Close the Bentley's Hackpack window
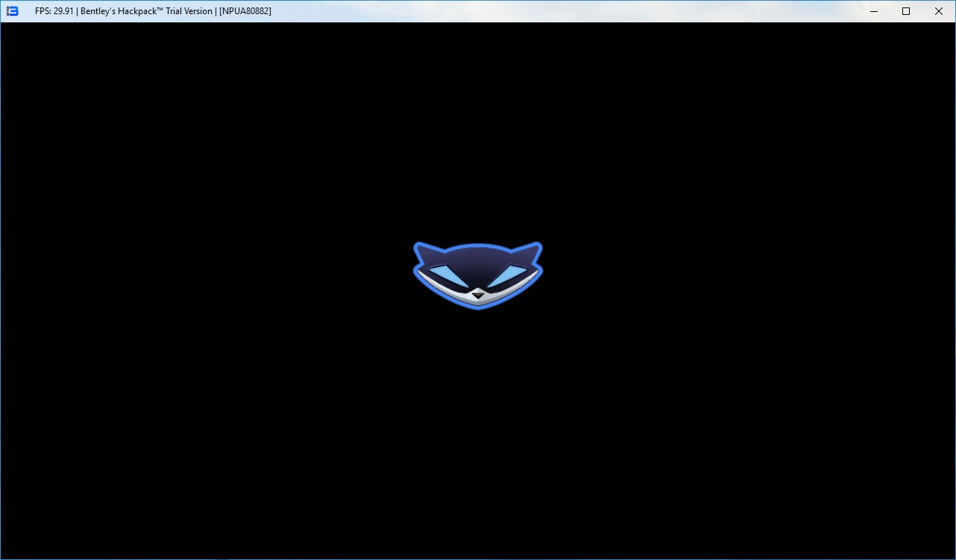Screen dimensions: 956x560 coord(939,11)
